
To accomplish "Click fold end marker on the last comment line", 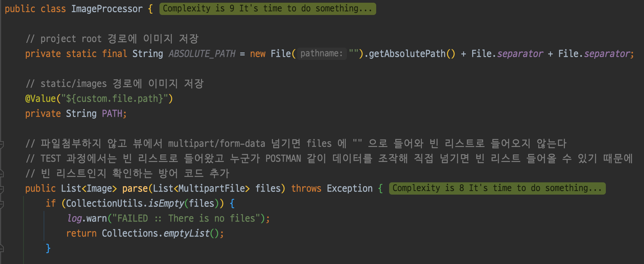I will (1, 174).
